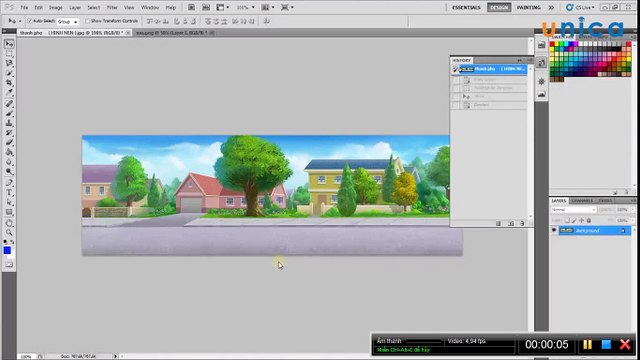640x360 pixels.
Task: Select the Clone Stamp tool
Action: [9, 123]
